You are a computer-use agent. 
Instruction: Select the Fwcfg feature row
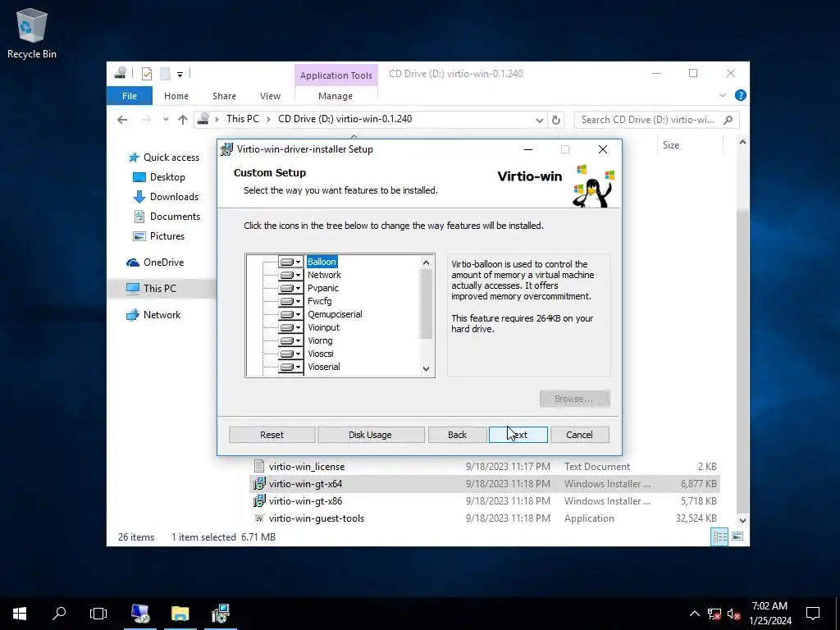[320, 301]
